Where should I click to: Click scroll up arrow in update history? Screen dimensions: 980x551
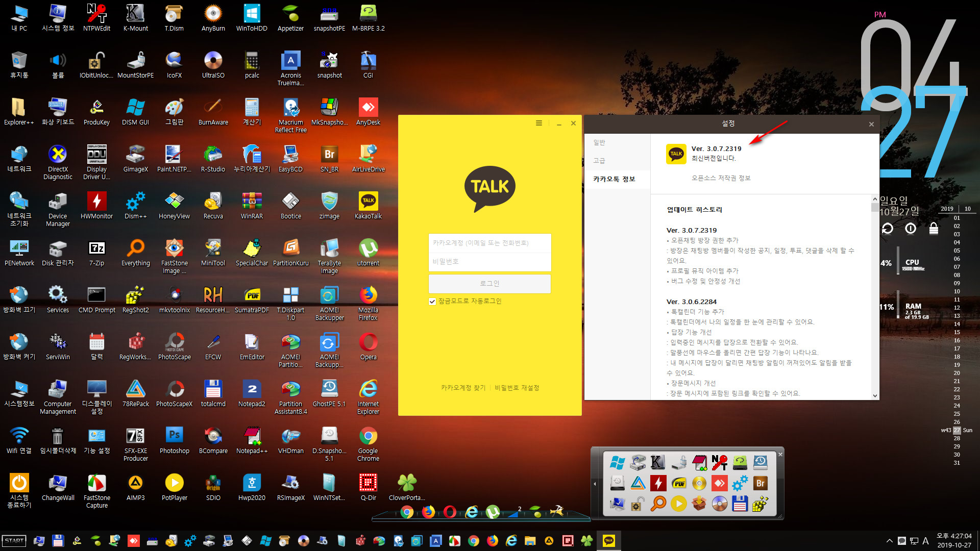(x=875, y=199)
